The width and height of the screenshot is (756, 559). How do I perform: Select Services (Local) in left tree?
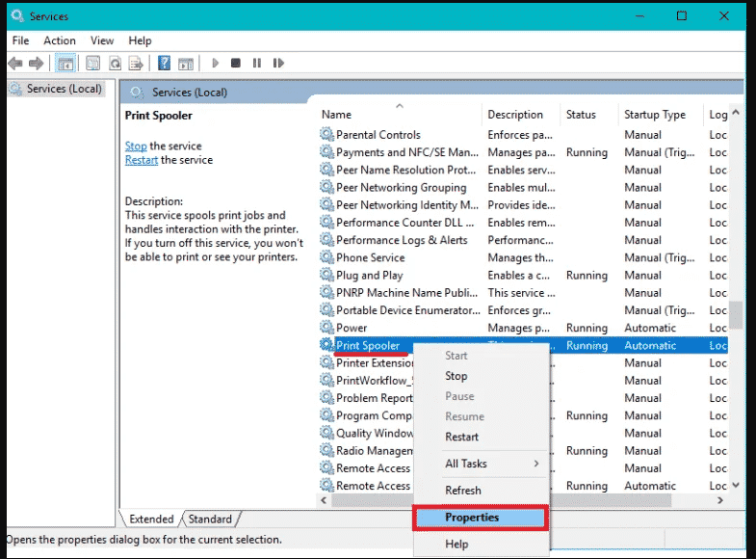[64, 89]
